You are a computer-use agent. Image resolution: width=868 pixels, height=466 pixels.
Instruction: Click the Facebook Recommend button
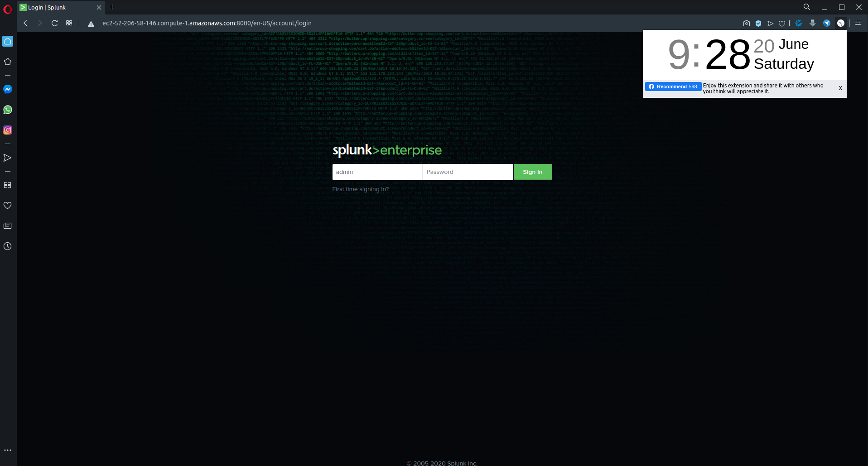673,86
